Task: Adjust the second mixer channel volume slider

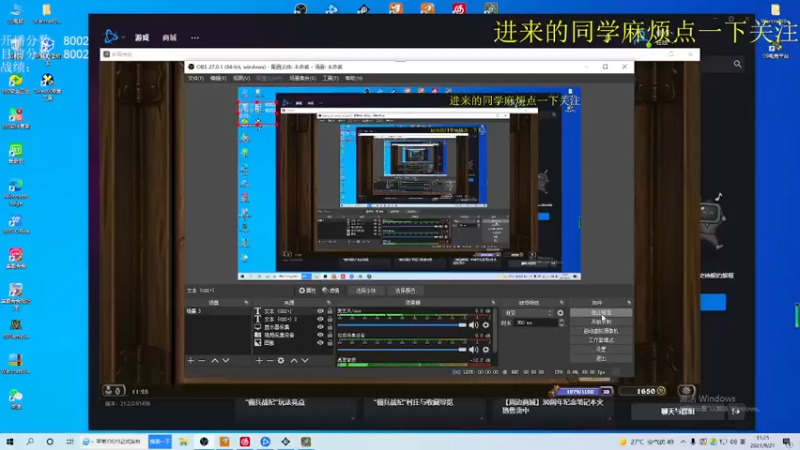Action: point(402,349)
